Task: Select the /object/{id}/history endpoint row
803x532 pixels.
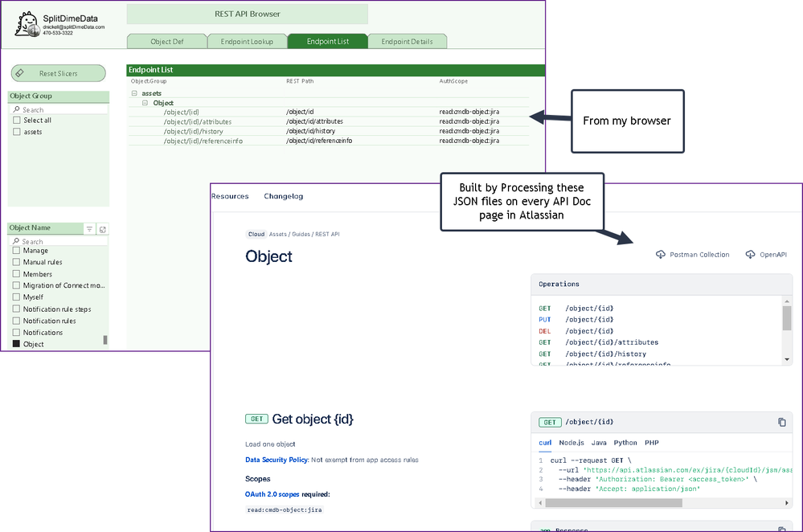Action: pos(328,131)
